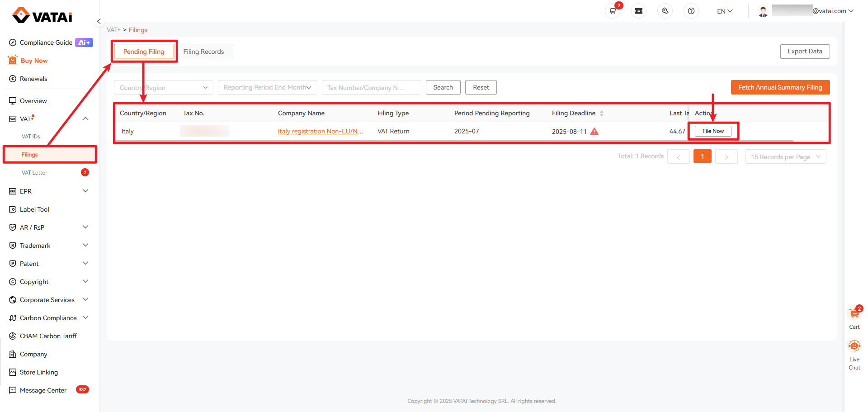Screen dimensions: 868x412
Task: Open the Reporting Period End Month dropdown
Action: tap(267, 87)
